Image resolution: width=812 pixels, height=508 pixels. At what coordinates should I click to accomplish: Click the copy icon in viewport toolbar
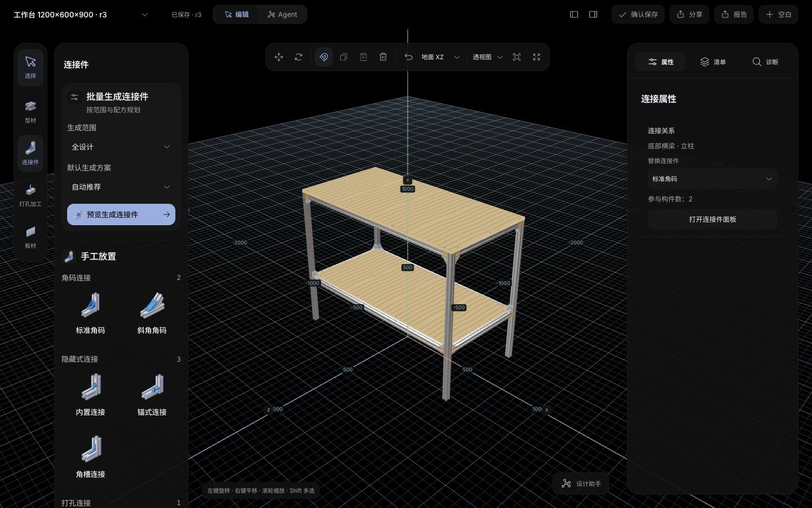(343, 57)
